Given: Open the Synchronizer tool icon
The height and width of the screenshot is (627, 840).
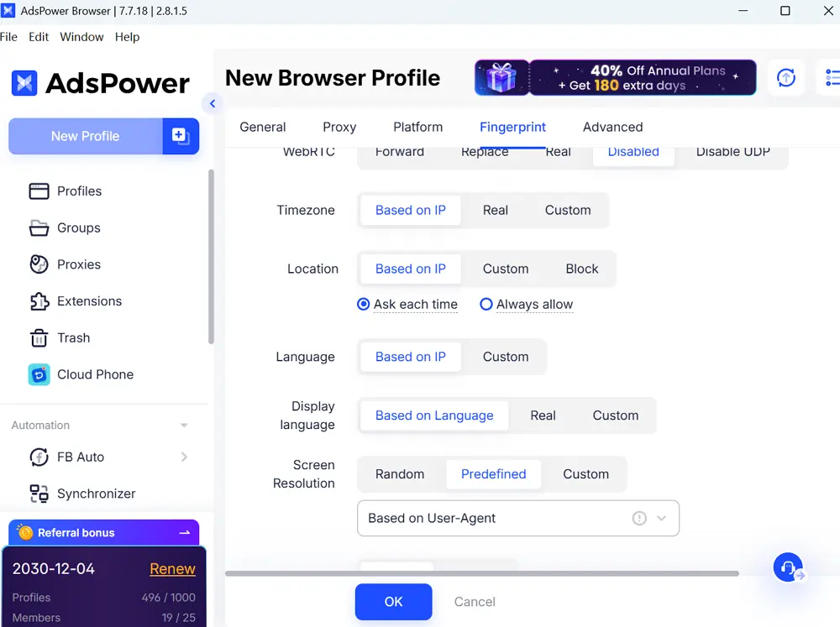Looking at the screenshot, I should [x=39, y=494].
